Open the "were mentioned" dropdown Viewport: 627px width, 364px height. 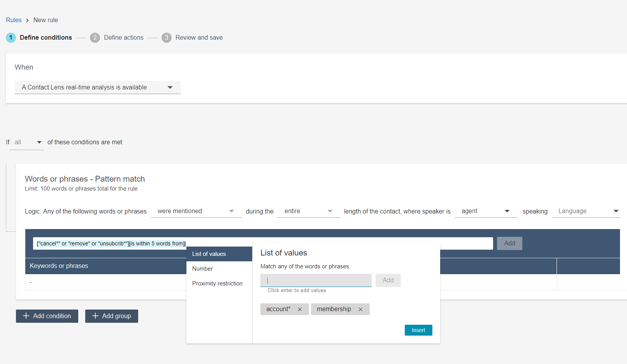point(196,211)
